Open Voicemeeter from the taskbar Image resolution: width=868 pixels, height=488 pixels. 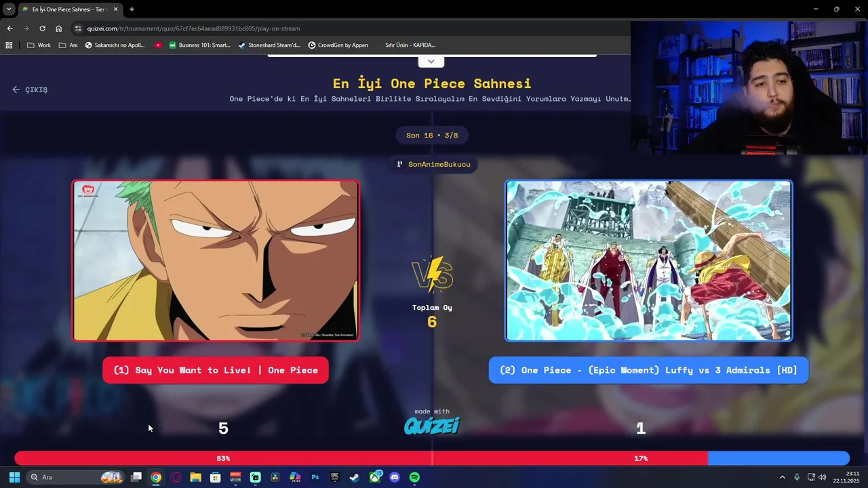pyautogui.click(x=235, y=477)
